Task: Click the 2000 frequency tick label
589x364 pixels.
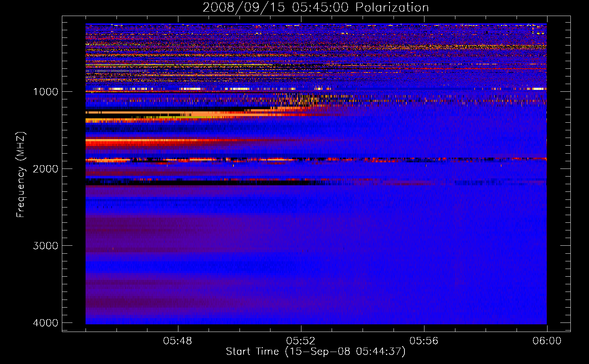Action: click(x=46, y=169)
